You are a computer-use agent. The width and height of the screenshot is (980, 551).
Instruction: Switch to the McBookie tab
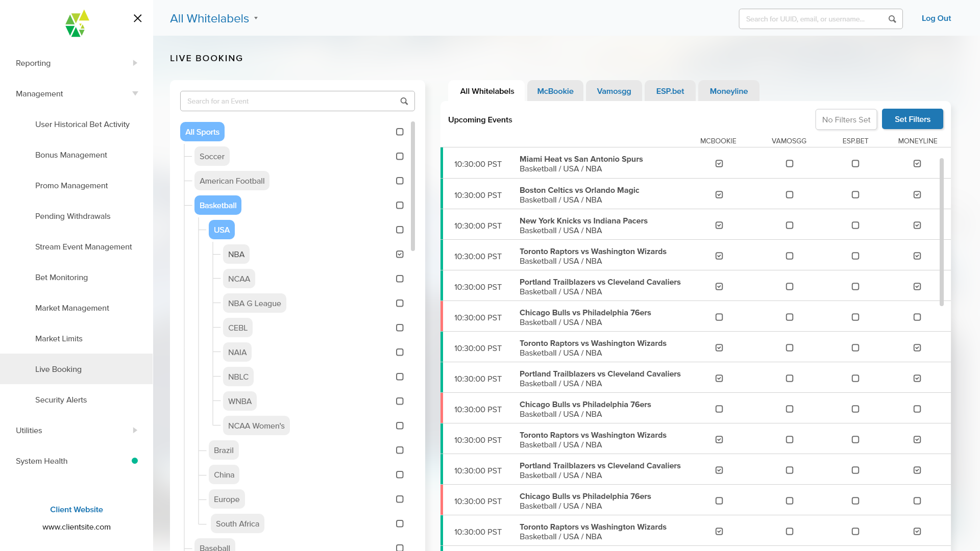point(555,91)
